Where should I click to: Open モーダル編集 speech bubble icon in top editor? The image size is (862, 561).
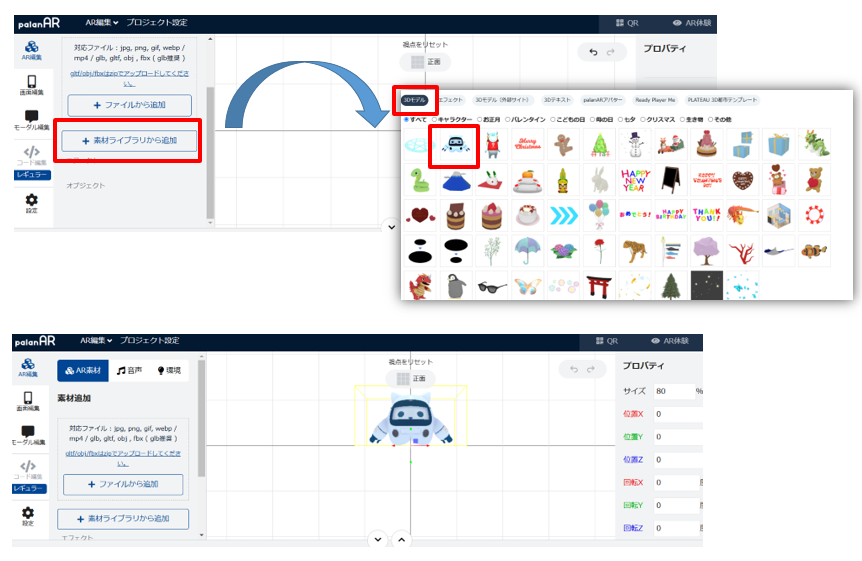pos(31,120)
